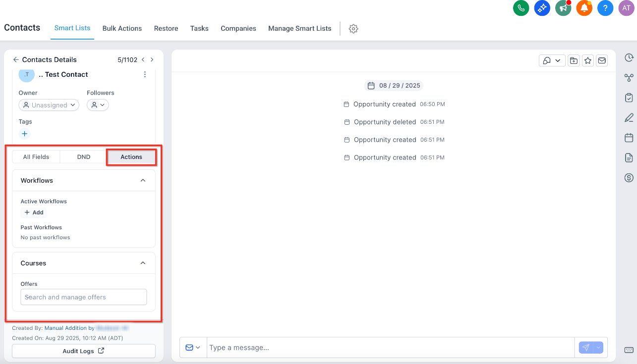Click the Search and manage offers field
Image resolution: width=637 pixels, height=364 pixels.
[x=84, y=297]
